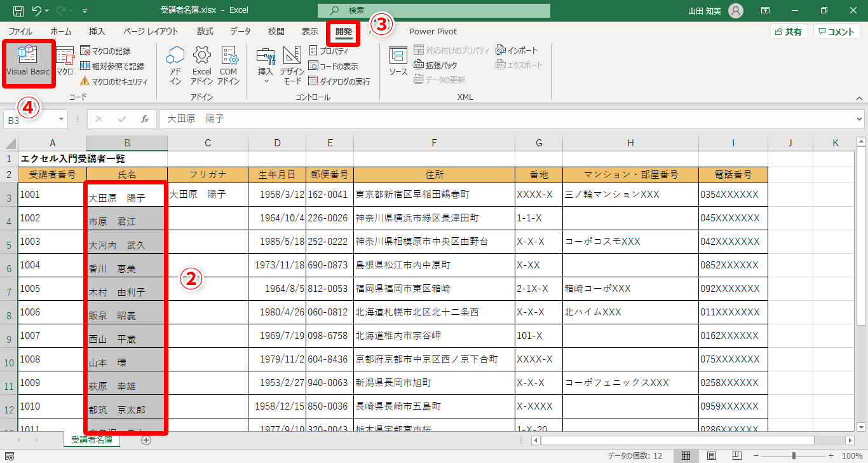
Task: Switch to the Power Pivot tab
Action: [x=433, y=31]
